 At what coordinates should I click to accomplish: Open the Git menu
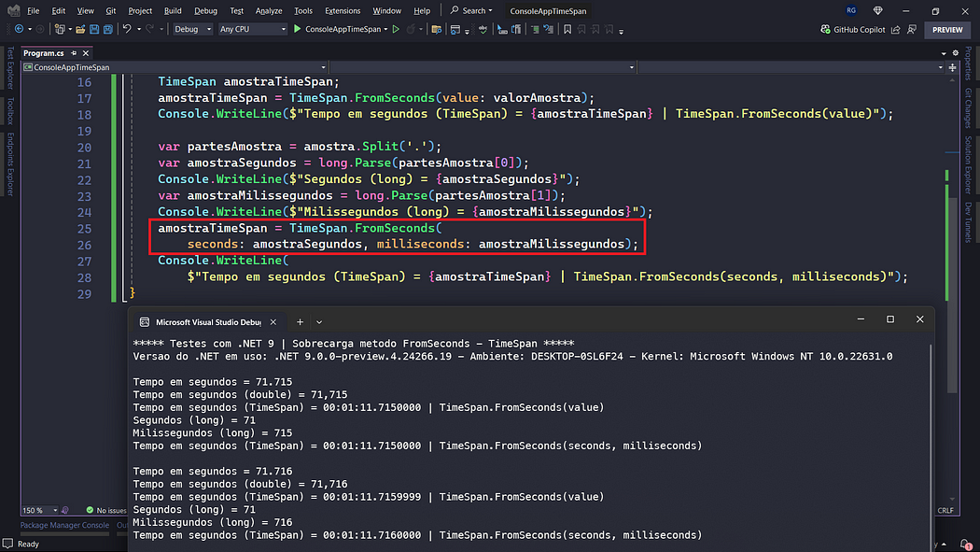(111, 10)
